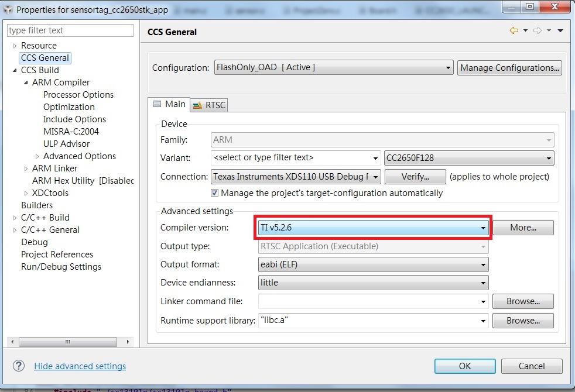Viewport: 575px width, 392px height.
Task: Click the RTSC books icon on its tab
Action: (x=196, y=105)
